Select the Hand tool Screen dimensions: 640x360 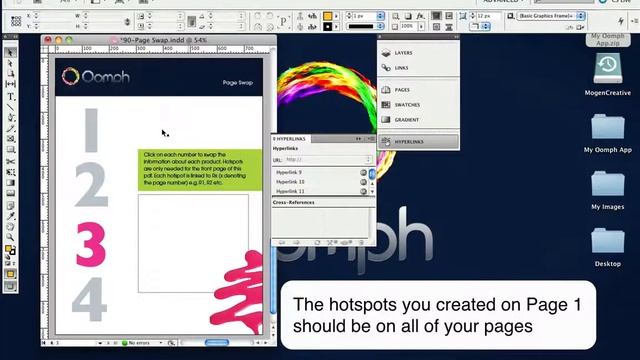point(10,227)
